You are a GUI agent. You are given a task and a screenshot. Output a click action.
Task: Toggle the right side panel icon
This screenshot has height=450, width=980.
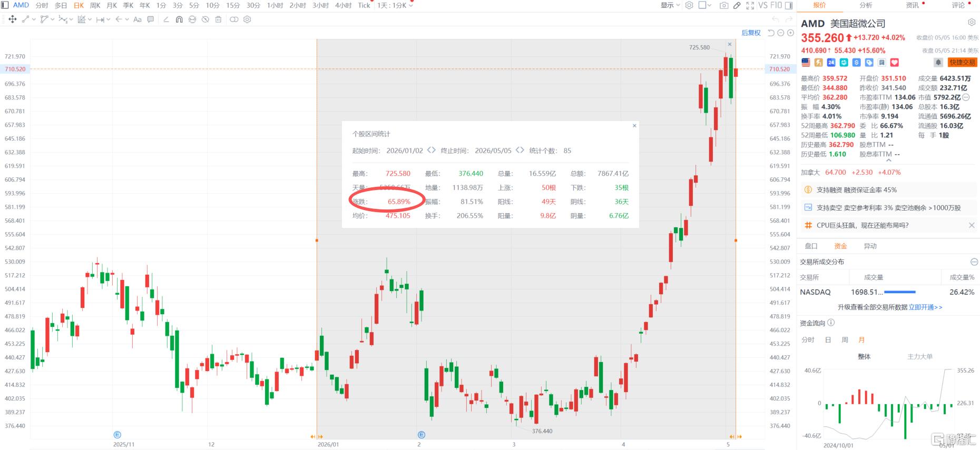click(789, 5)
